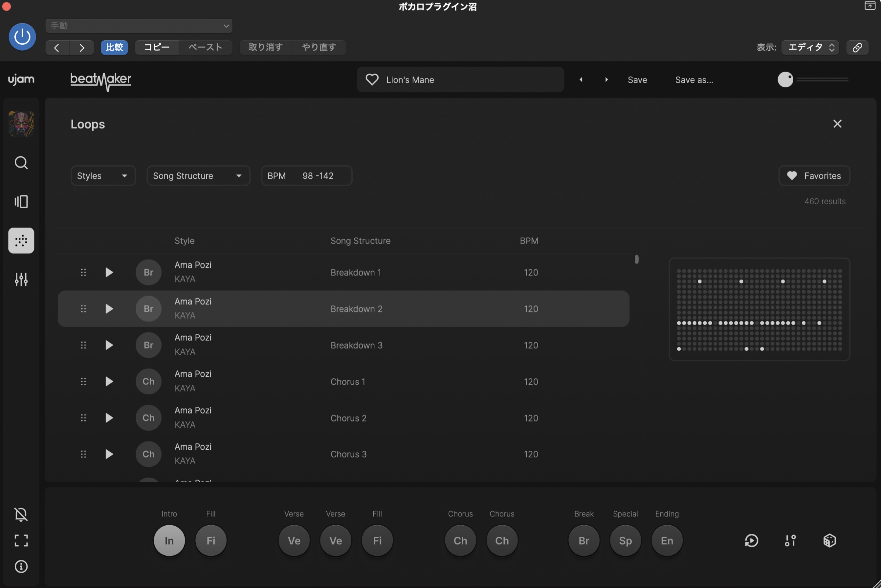The image size is (881, 588).
Task: Sort by Song Structure column header
Action: pyautogui.click(x=360, y=241)
